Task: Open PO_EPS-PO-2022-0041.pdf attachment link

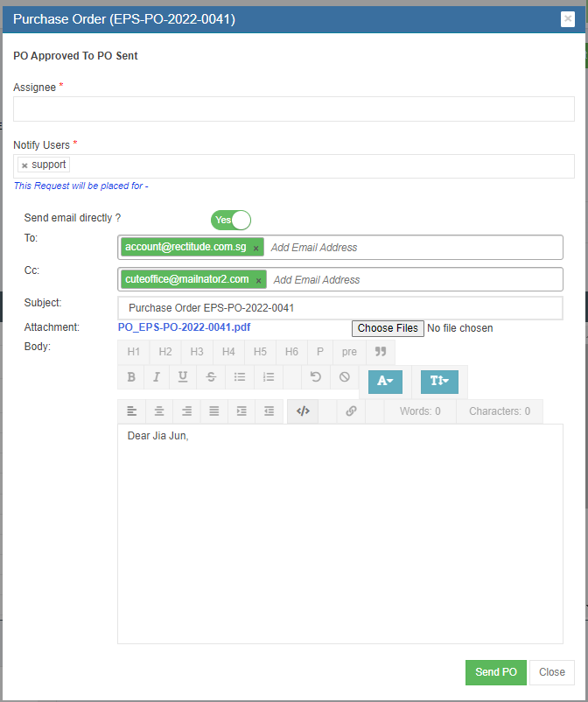Action: click(x=184, y=327)
